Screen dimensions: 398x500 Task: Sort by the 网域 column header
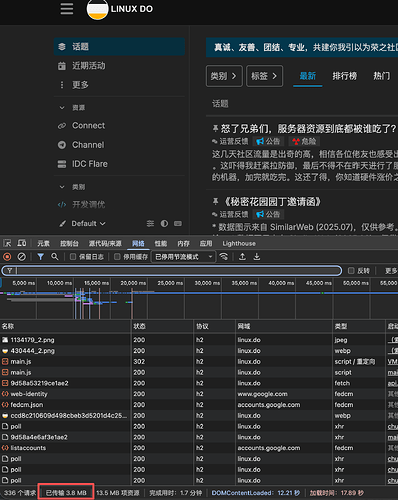(x=284, y=326)
